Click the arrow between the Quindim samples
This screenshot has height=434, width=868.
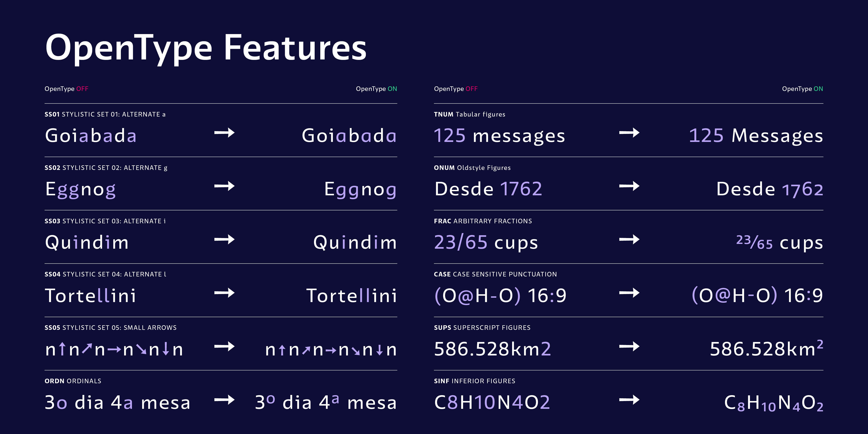coord(224,240)
